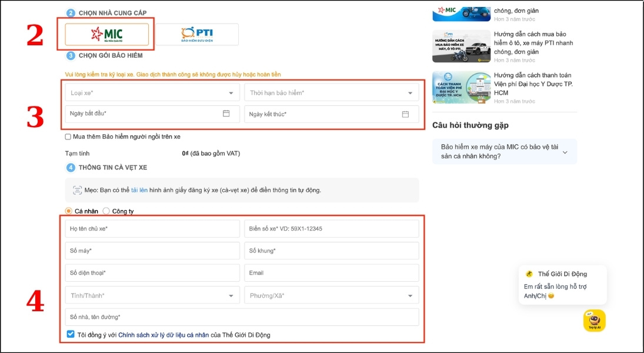Click the tải lên upload link
Screen dimensions: 644x353
(x=139, y=190)
